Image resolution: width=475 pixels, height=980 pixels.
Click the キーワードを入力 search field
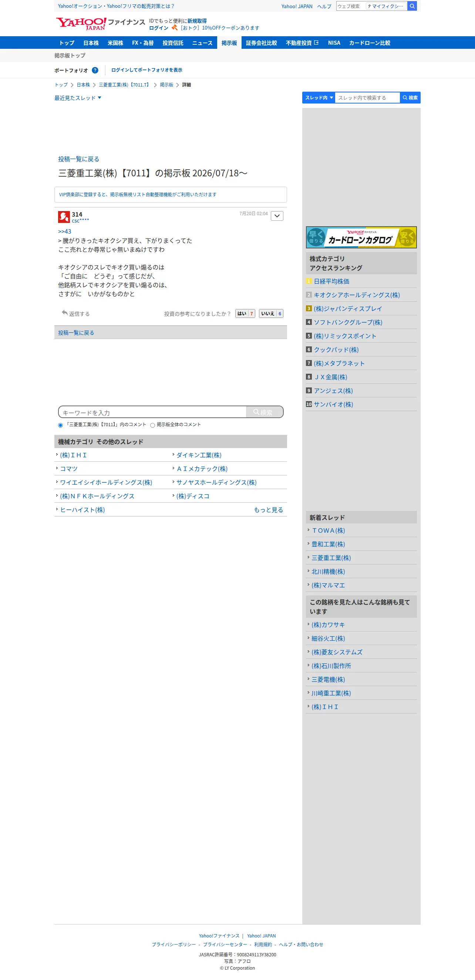(152, 412)
